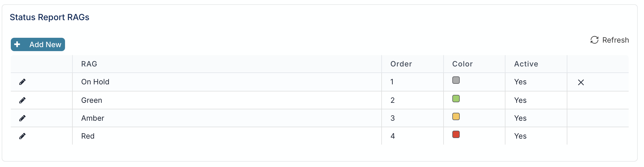Select the gray On Hold color swatch
This screenshot has height=167, width=644.
pyautogui.click(x=456, y=80)
